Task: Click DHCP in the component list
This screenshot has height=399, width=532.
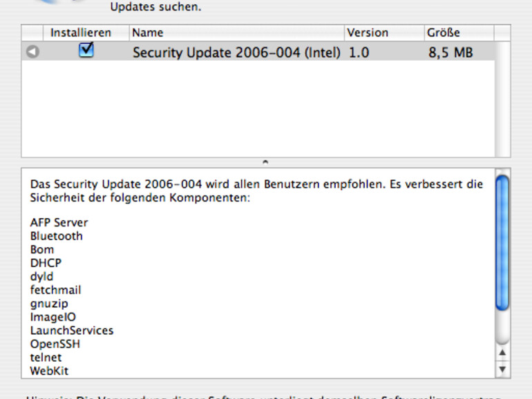Action: click(x=46, y=263)
